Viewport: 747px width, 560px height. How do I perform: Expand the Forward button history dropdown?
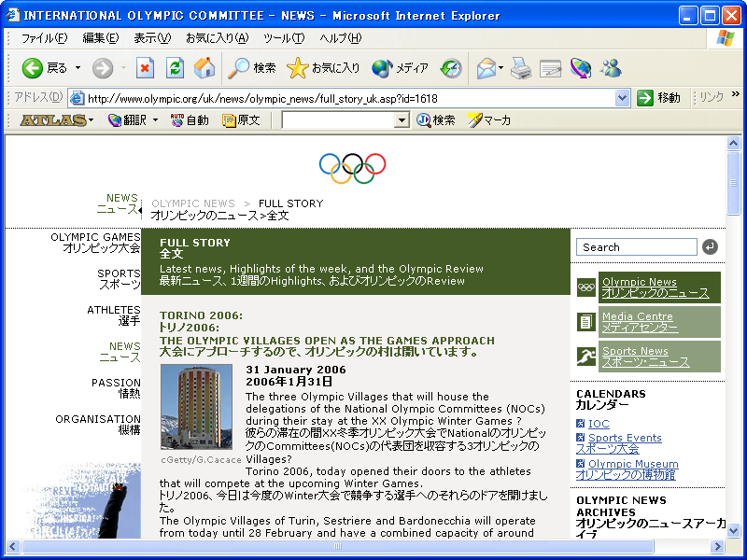click(123, 68)
